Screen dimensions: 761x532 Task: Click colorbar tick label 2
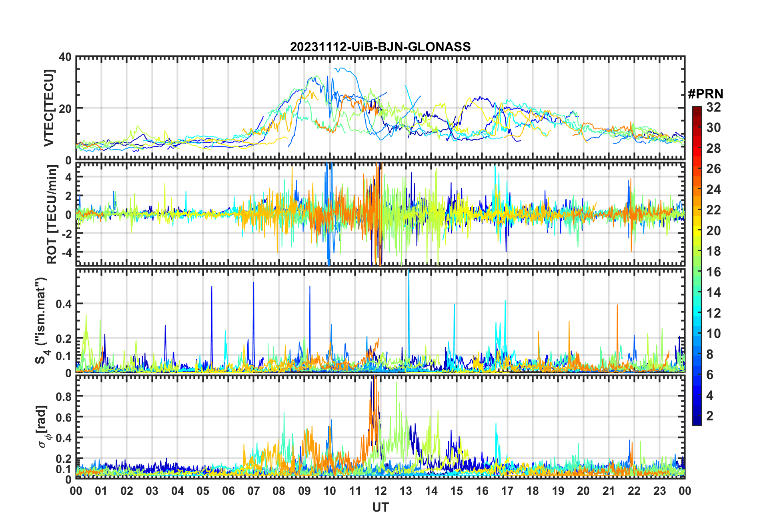pyautogui.click(x=710, y=416)
